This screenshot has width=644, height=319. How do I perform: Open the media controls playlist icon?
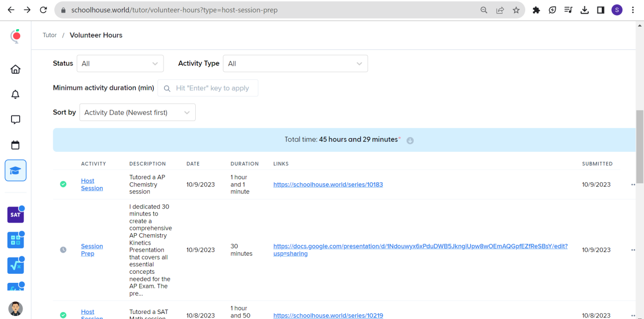(569, 10)
